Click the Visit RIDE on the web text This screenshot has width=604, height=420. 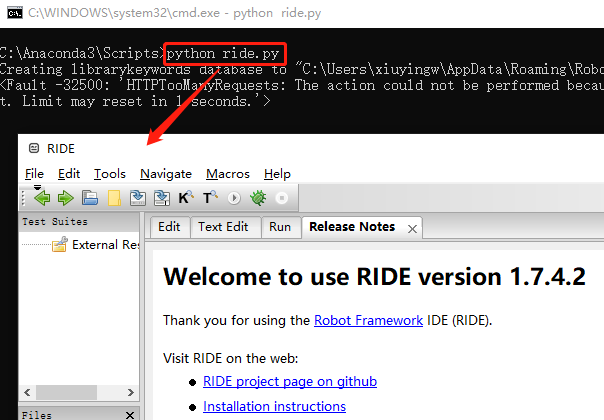230,358
